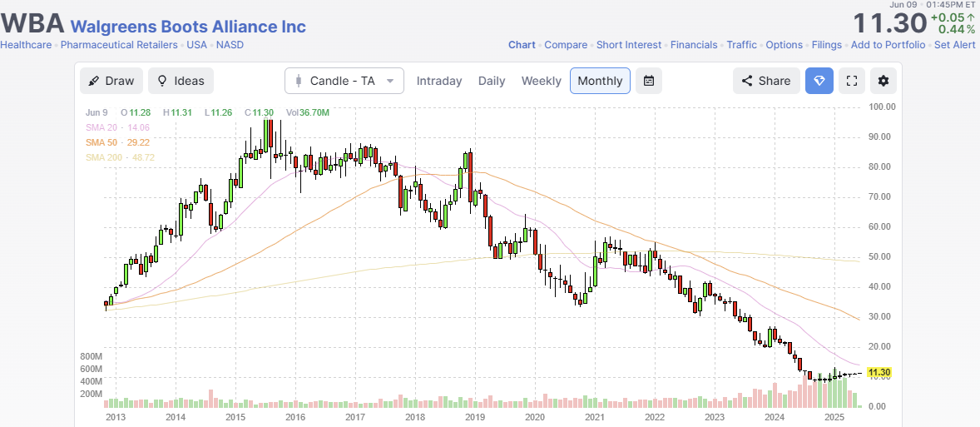Open the Draw tools

(x=111, y=81)
